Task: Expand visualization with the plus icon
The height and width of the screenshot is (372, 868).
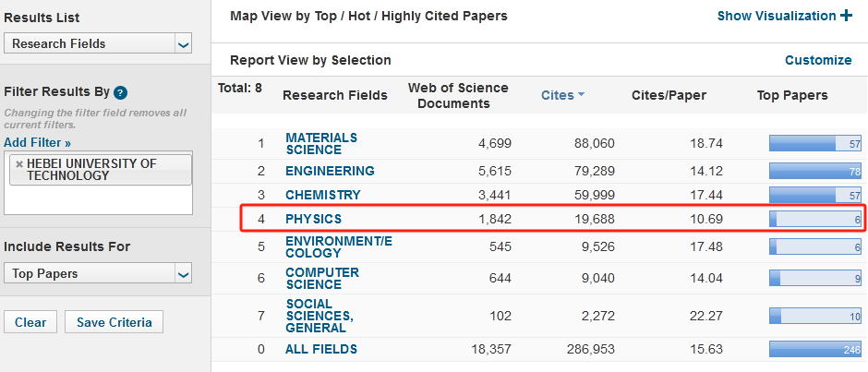Action: click(846, 16)
